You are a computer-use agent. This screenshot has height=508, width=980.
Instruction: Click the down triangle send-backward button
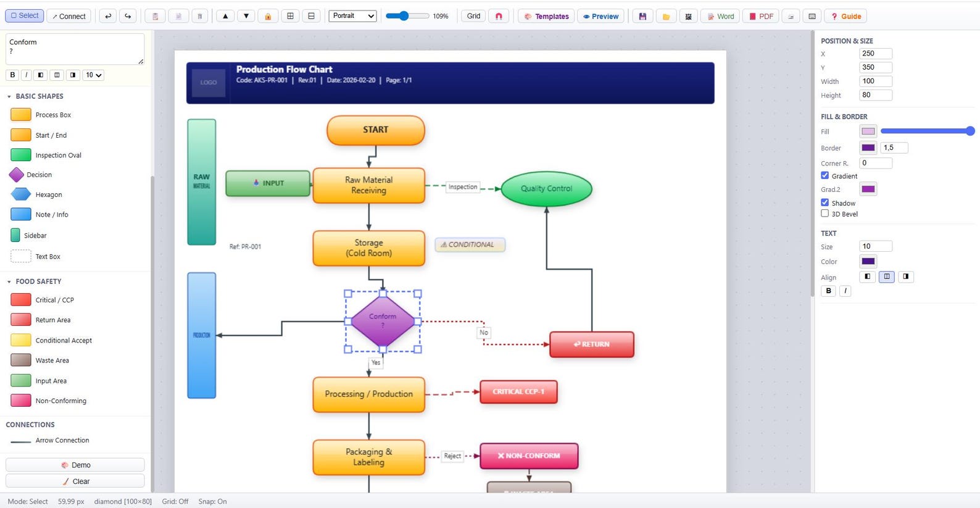point(246,16)
